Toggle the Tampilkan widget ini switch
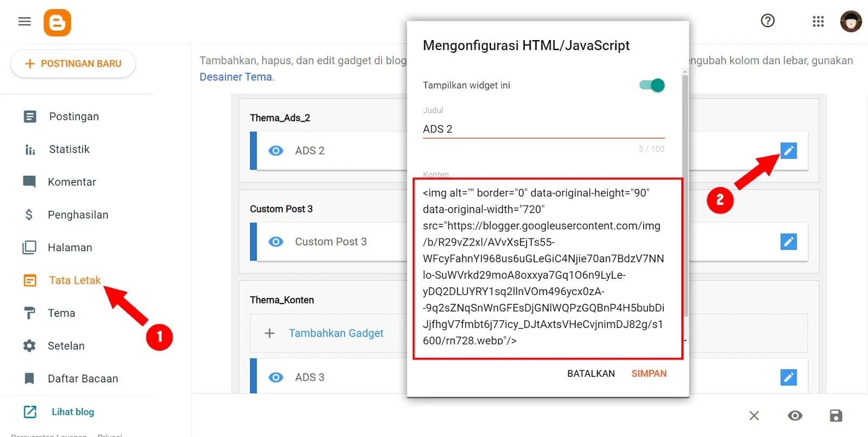This screenshot has height=437, width=868. coord(652,85)
